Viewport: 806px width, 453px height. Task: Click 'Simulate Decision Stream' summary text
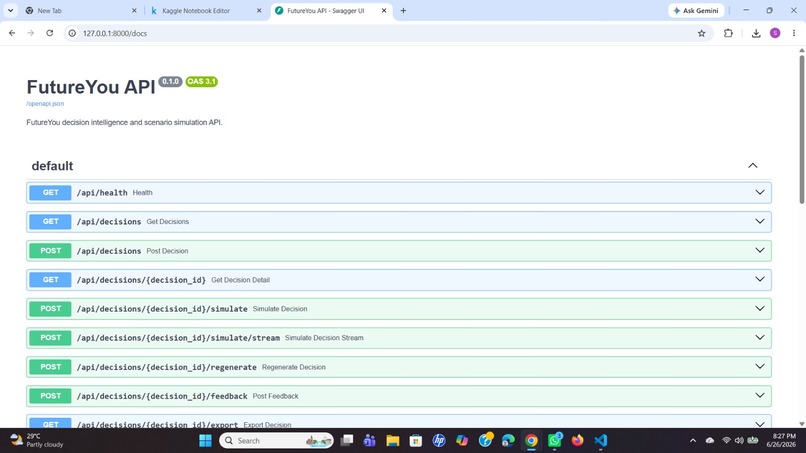click(324, 338)
